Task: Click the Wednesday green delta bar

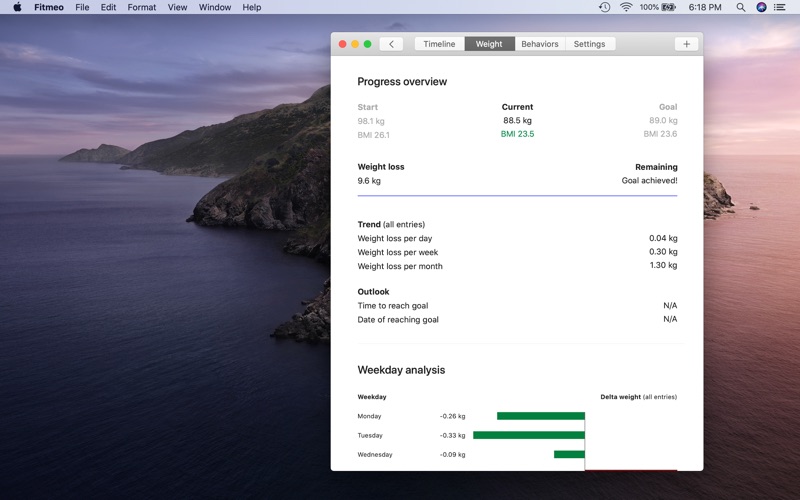Action: (x=569, y=454)
